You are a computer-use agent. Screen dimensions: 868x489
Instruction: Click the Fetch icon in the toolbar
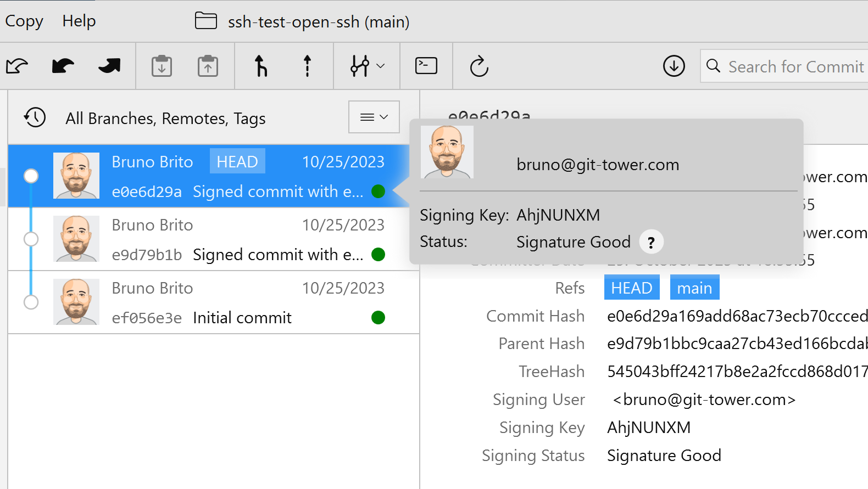point(17,66)
